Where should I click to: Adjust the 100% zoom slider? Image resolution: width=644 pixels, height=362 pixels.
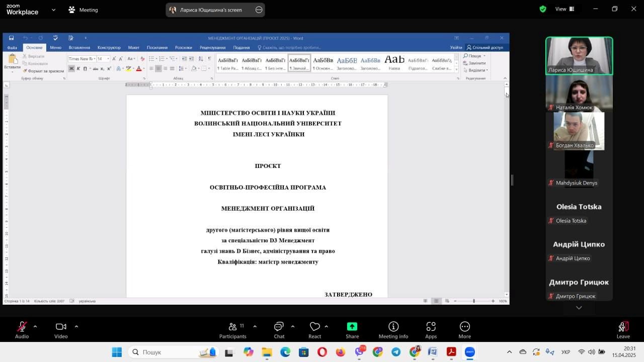[x=473, y=301]
